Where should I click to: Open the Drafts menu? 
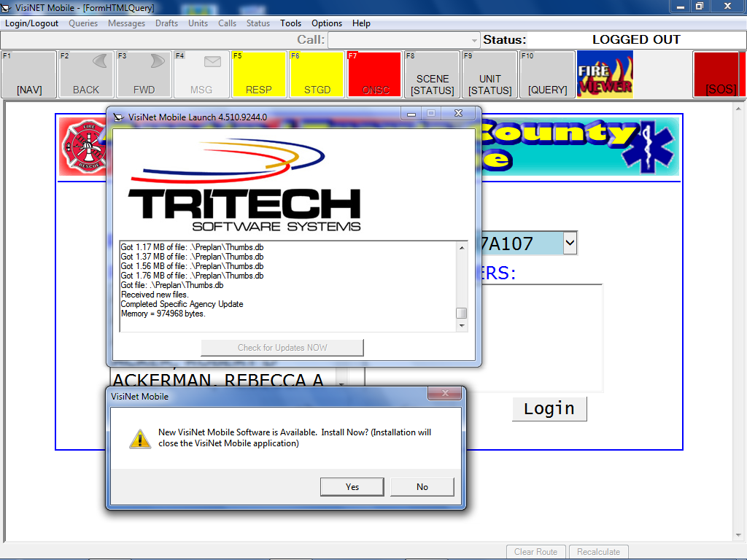166,23
